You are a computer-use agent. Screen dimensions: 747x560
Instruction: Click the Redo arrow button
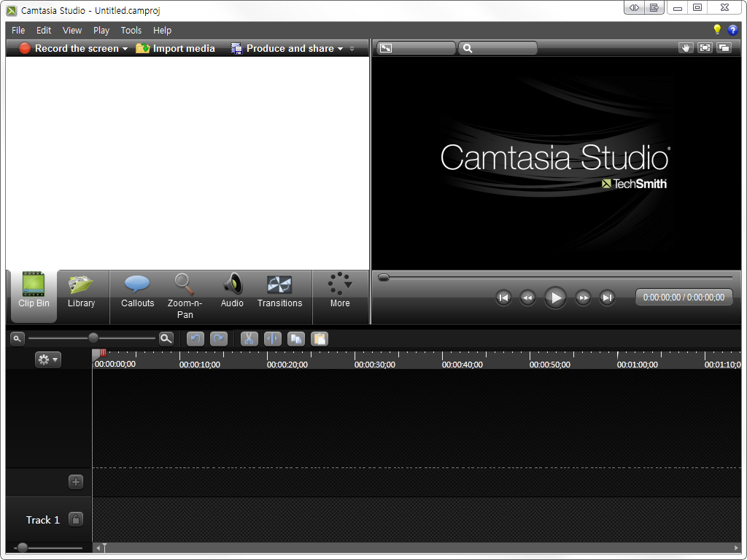tap(219, 339)
